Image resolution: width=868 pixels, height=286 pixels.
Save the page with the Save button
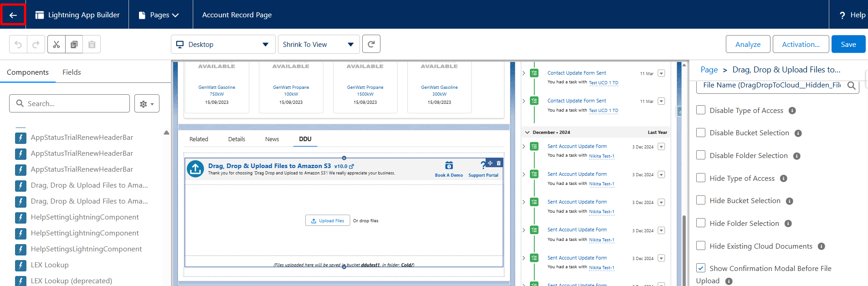(848, 44)
